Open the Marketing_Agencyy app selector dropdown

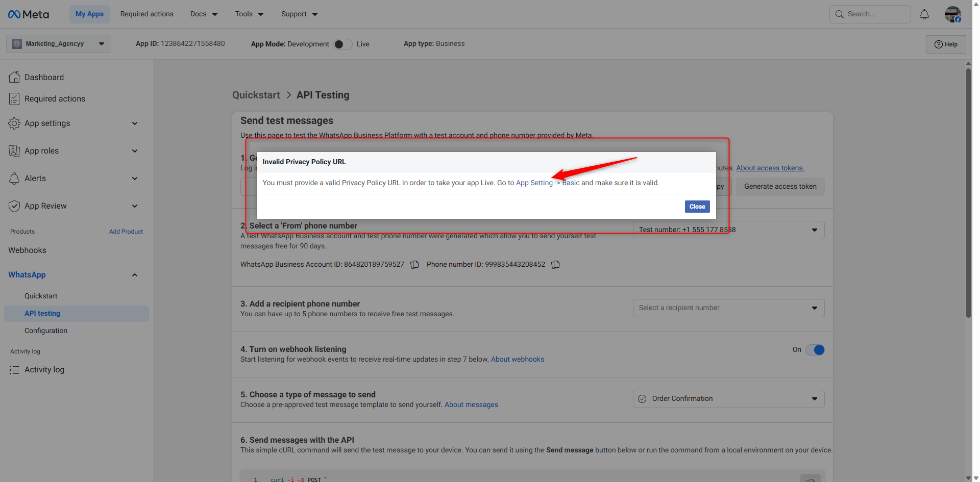tap(59, 44)
